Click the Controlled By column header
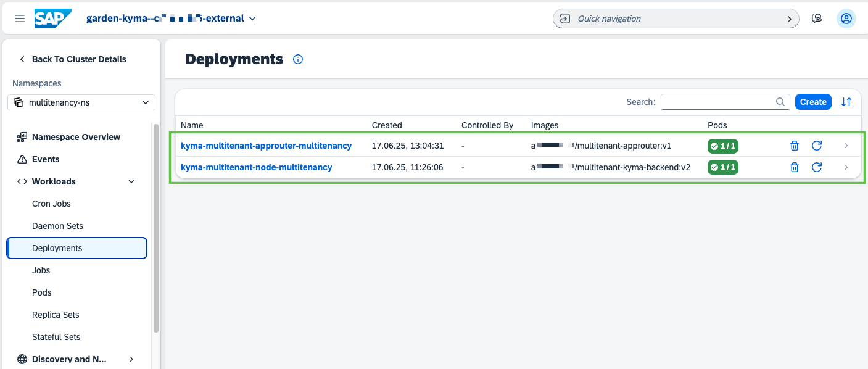This screenshot has height=369, width=868. 487,125
